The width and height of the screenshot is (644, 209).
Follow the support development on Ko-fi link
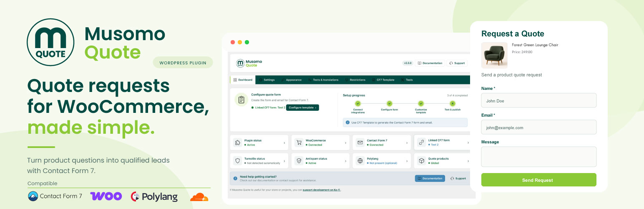coord(322,190)
